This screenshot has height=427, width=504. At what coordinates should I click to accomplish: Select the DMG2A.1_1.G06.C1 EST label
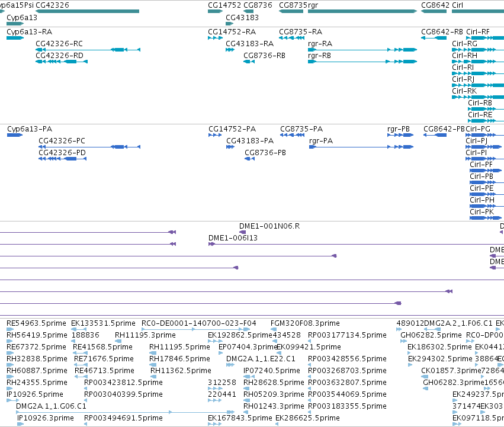click(x=51, y=406)
